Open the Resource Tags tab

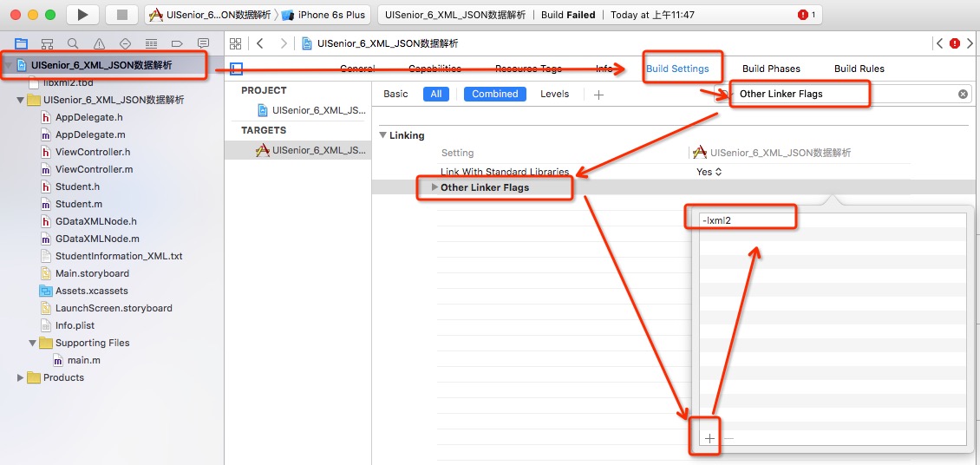point(528,69)
